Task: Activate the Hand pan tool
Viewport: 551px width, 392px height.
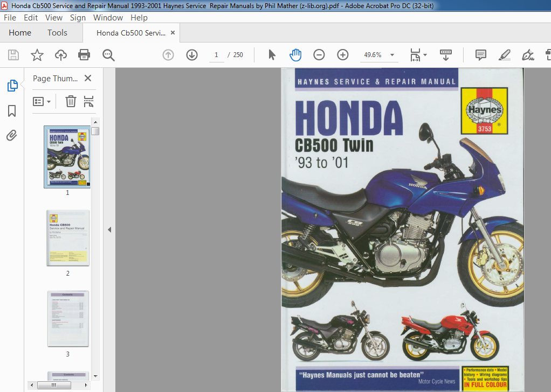Action: (x=295, y=55)
